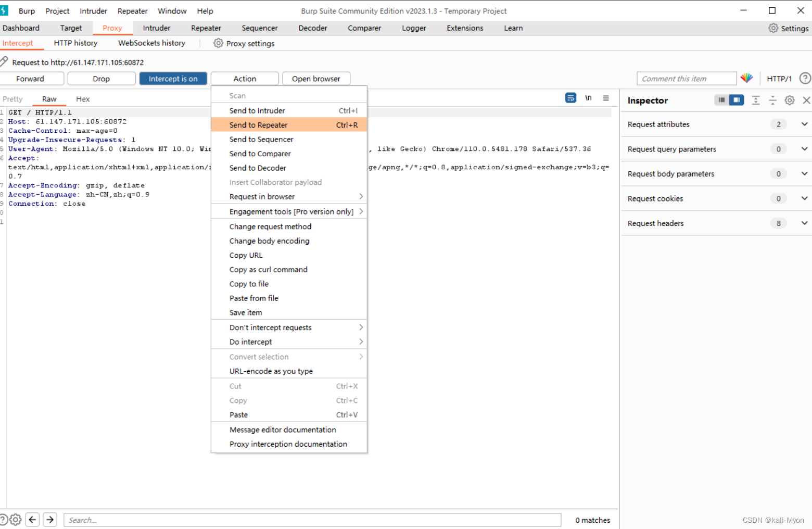Expand Request body parameters section

pyautogui.click(x=804, y=173)
